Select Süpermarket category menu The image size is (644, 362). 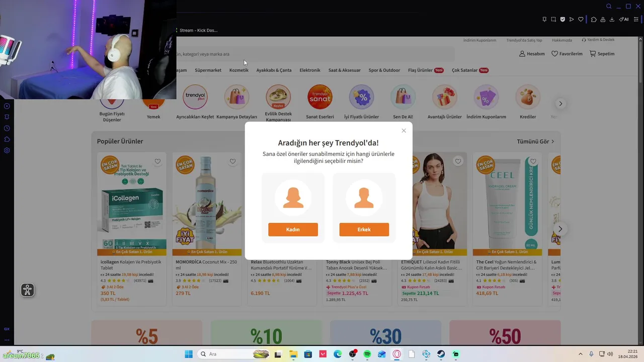(208, 70)
